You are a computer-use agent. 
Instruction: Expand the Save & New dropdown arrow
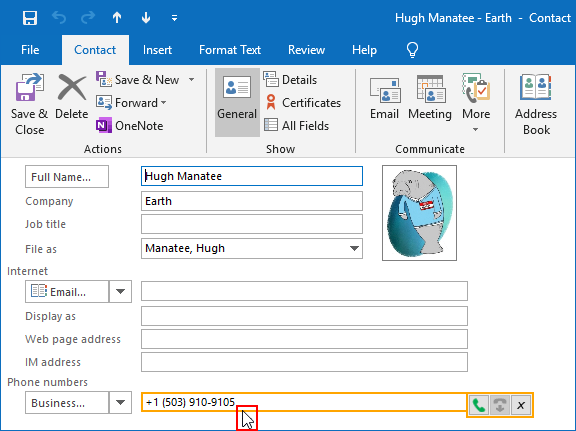click(191, 79)
